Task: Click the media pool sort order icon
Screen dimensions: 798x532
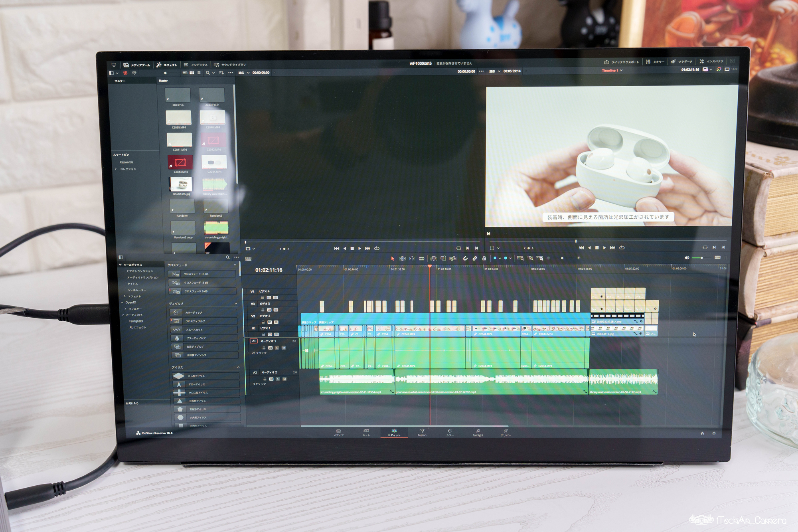Action: pyautogui.click(x=221, y=73)
